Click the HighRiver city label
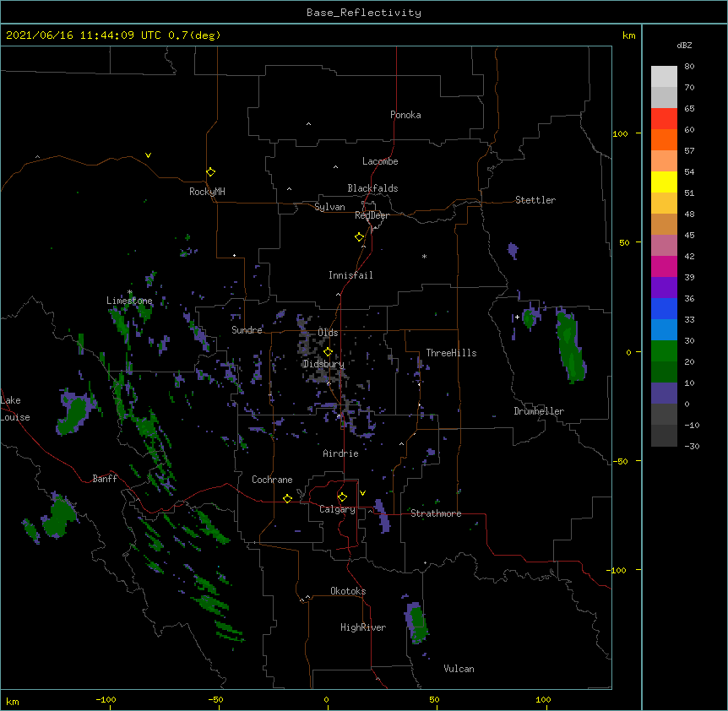Viewport: 728px width, 711px height. [363, 627]
